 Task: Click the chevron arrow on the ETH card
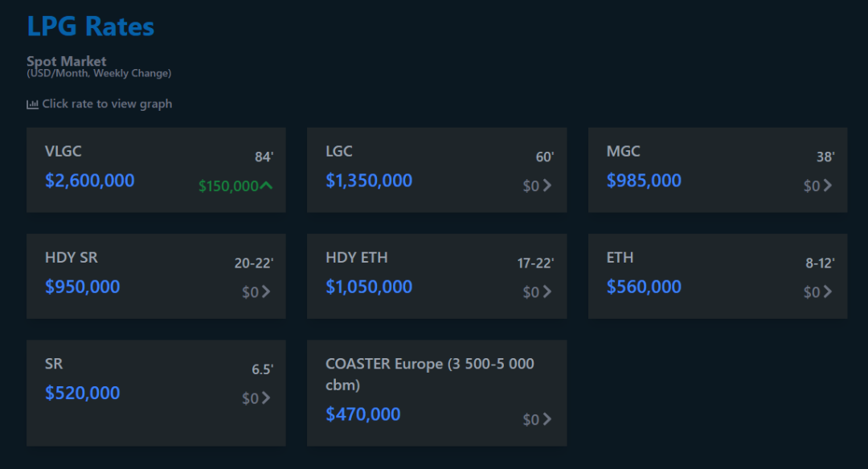(x=828, y=292)
